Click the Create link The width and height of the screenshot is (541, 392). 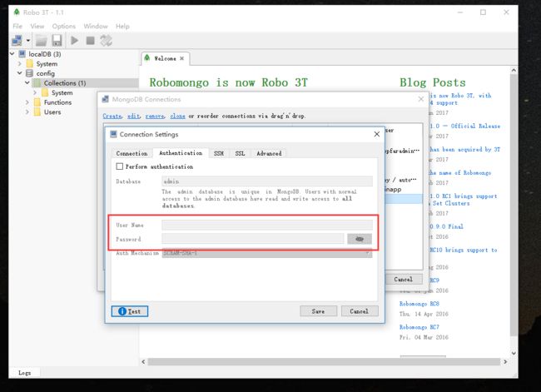(112, 116)
